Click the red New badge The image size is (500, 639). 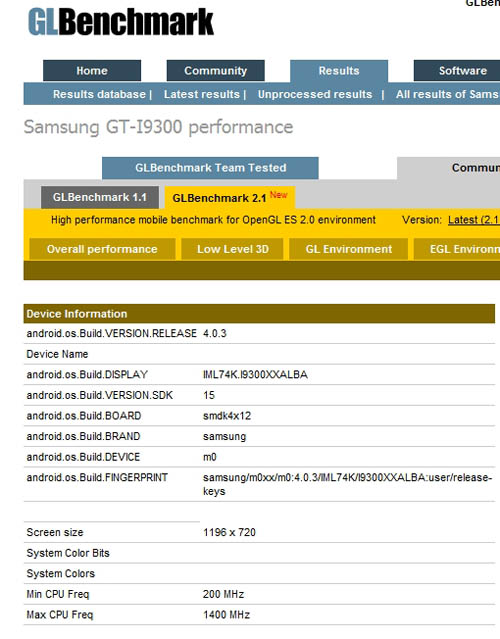[x=279, y=195]
